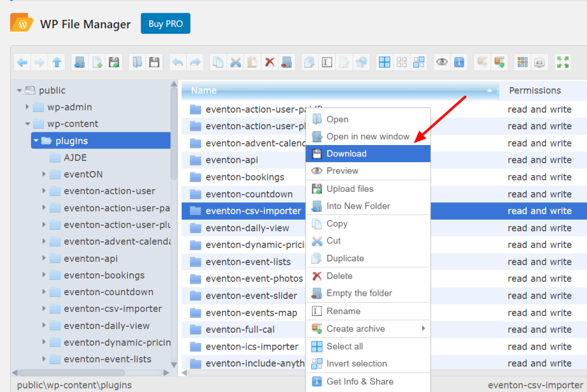
Task: Go up to the parent folder
Action: click(57, 62)
